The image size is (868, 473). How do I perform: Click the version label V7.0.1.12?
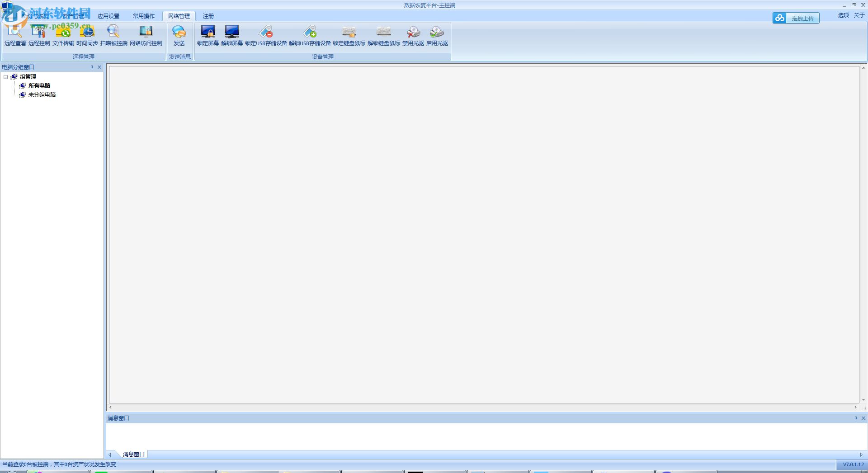[x=853, y=464]
